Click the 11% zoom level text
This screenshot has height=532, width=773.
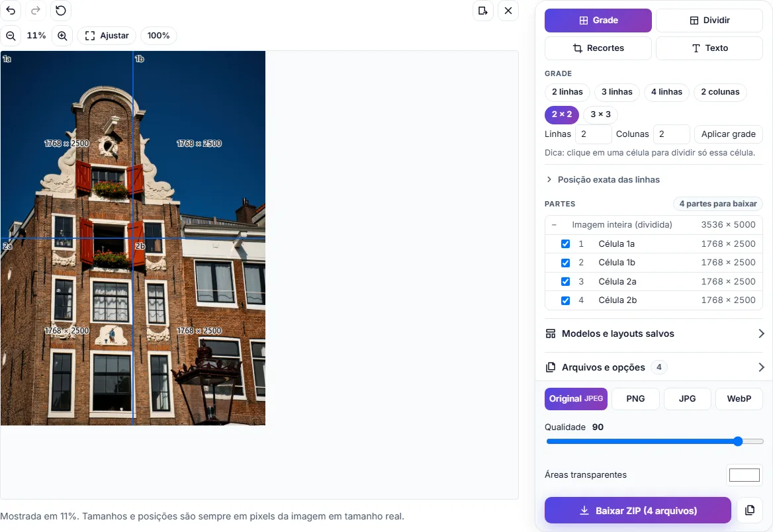pos(36,36)
